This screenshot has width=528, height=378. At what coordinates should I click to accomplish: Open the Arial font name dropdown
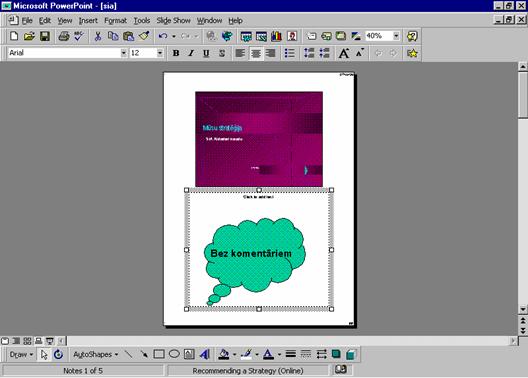(124, 53)
